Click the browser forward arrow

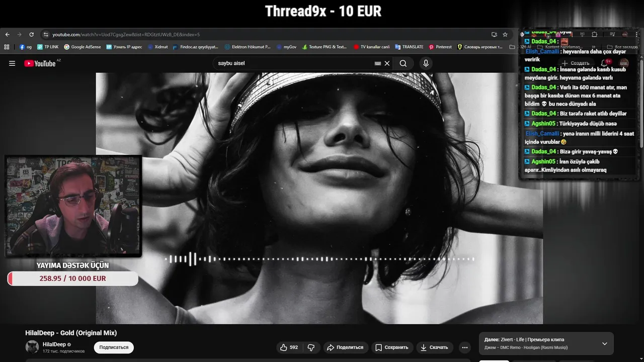(x=19, y=35)
